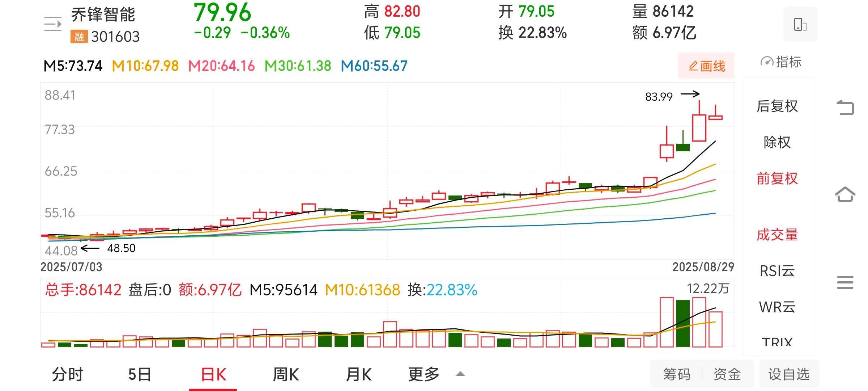Select 后复权 price adjustment mode
The image size is (868, 391).
(777, 106)
